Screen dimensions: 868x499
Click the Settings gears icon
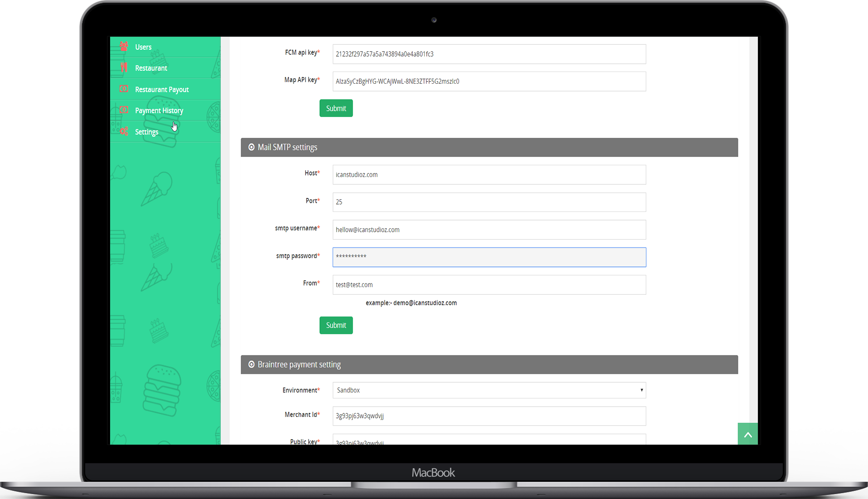(x=124, y=131)
